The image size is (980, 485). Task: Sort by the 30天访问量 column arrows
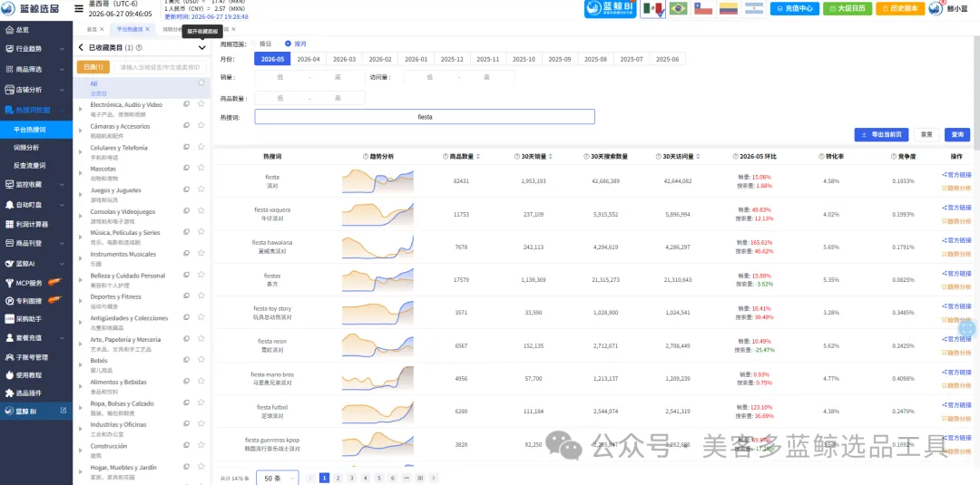[698, 156]
